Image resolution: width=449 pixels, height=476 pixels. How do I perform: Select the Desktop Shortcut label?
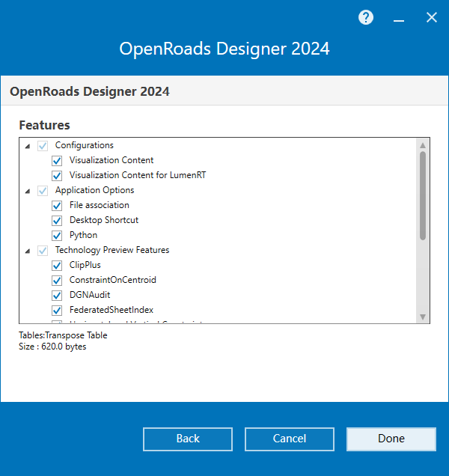(x=104, y=220)
